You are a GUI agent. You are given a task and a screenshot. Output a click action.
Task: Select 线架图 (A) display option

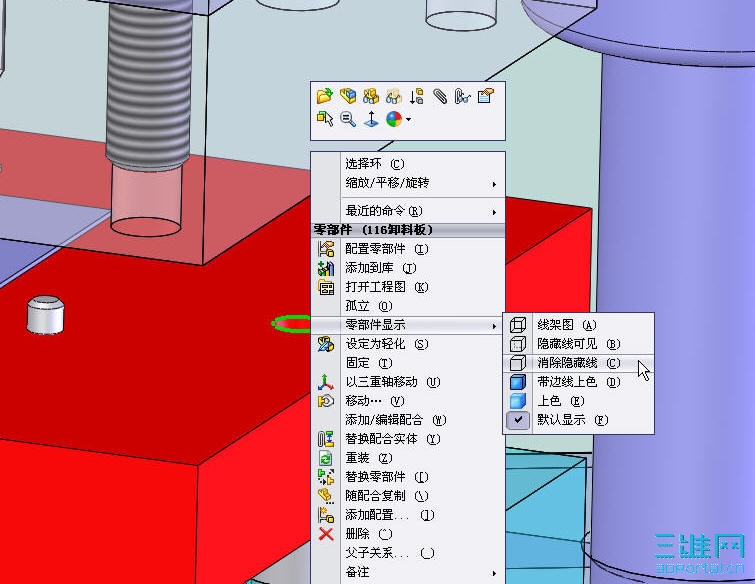[579, 325]
